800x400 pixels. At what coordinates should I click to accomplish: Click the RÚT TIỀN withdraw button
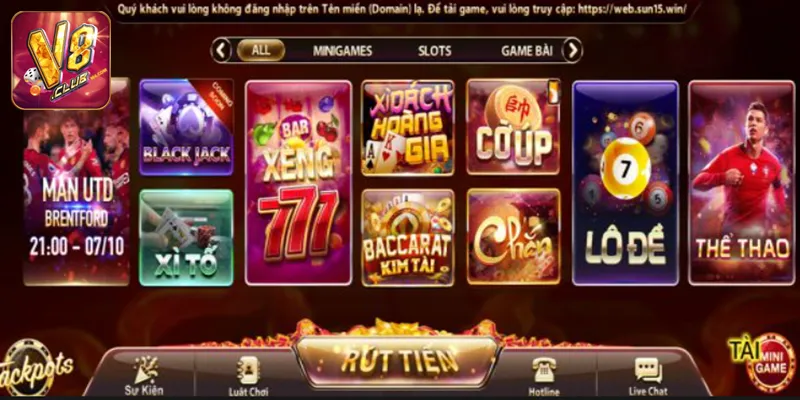tap(398, 361)
